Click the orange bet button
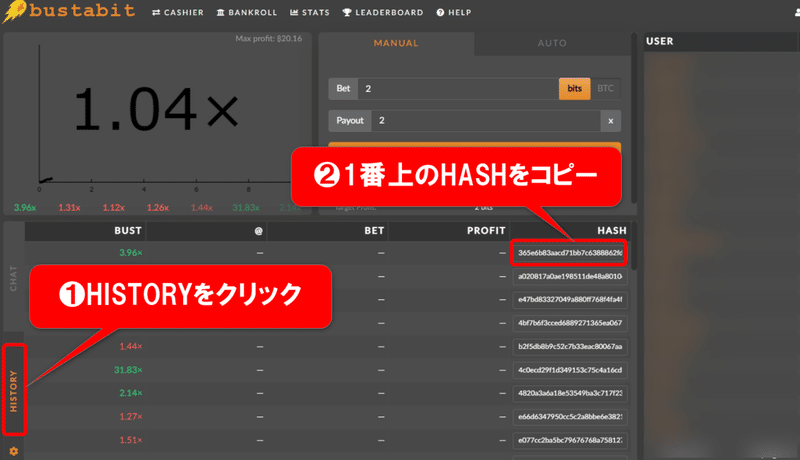This screenshot has height=460, width=800. tap(474, 145)
